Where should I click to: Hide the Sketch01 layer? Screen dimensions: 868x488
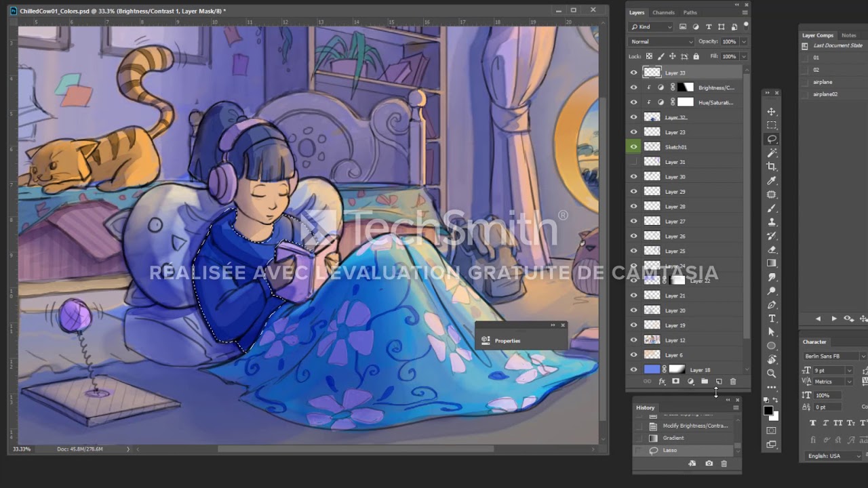point(634,146)
